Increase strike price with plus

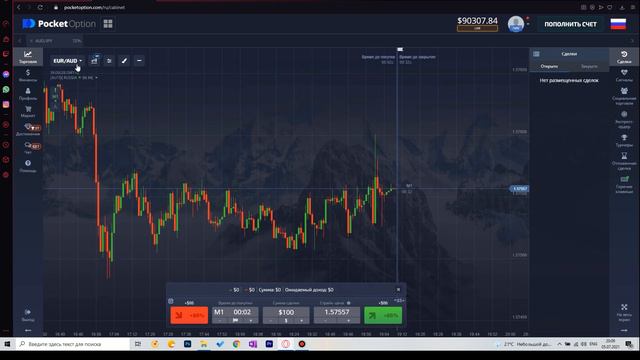coord(348,321)
